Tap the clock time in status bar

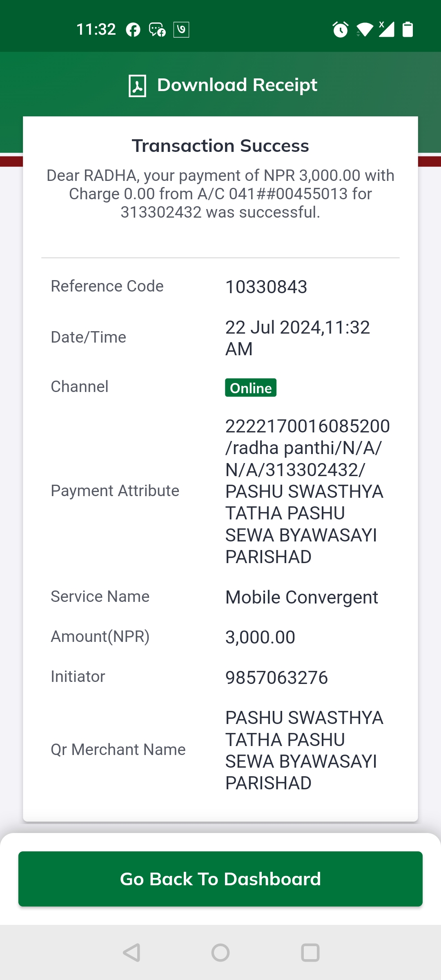click(96, 29)
